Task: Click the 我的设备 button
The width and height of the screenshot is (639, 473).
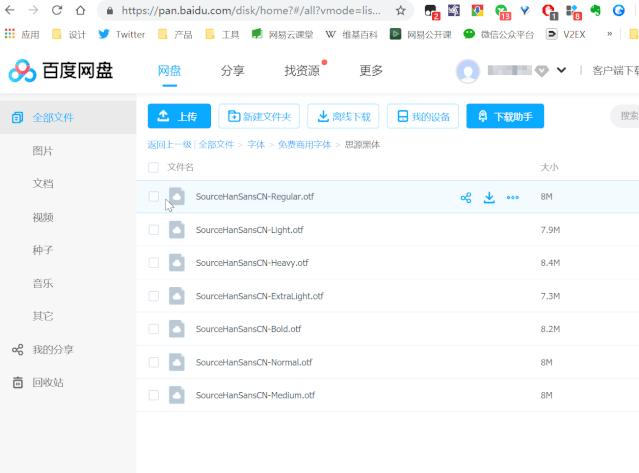Action: click(423, 116)
